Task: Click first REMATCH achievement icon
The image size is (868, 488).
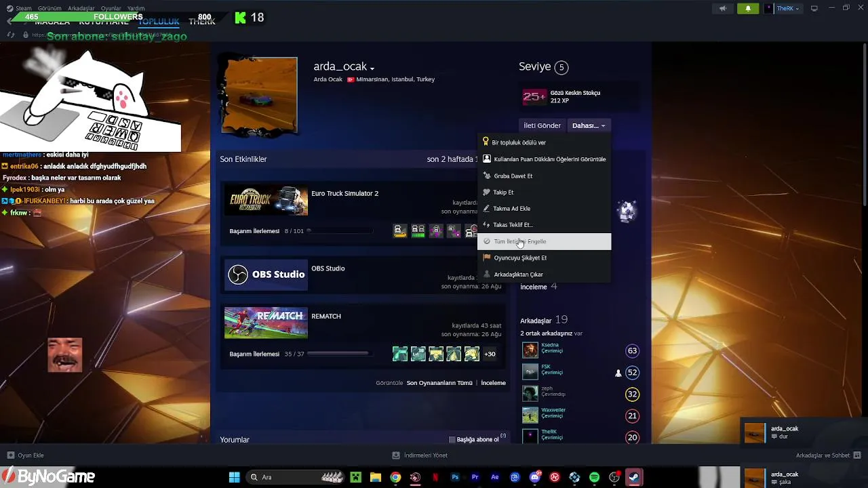Action: point(400,354)
